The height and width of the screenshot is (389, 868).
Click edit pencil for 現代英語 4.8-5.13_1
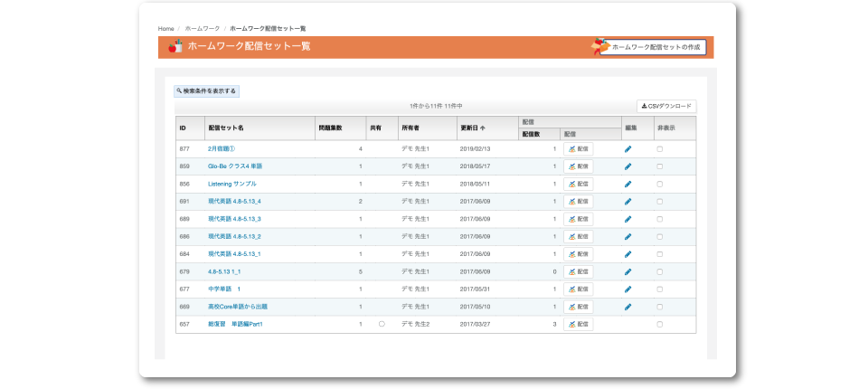[628, 254]
